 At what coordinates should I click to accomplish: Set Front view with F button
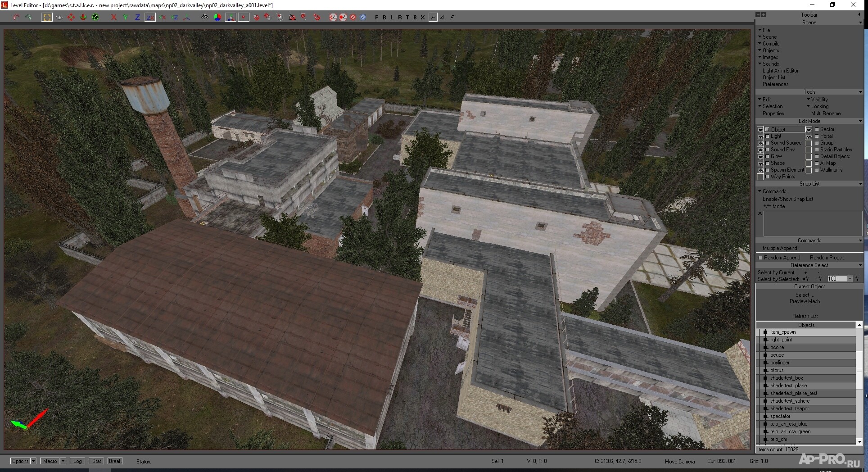pyautogui.click(x=376, y=17)
